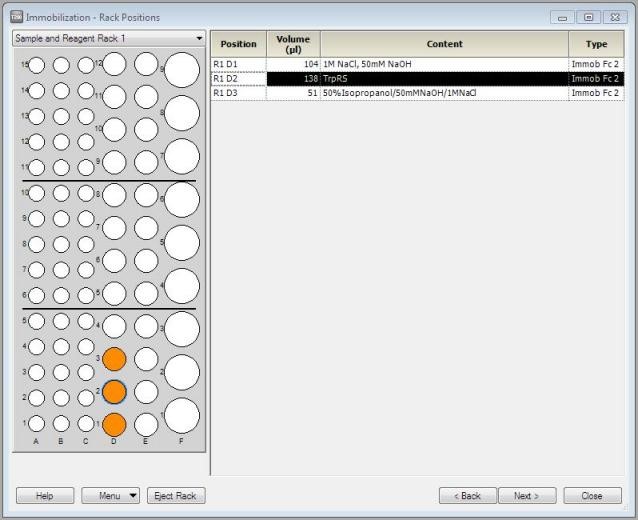Select empty well D4 above orange wells
The width and height of the screenshot is (638, 520).
(114, 326)
